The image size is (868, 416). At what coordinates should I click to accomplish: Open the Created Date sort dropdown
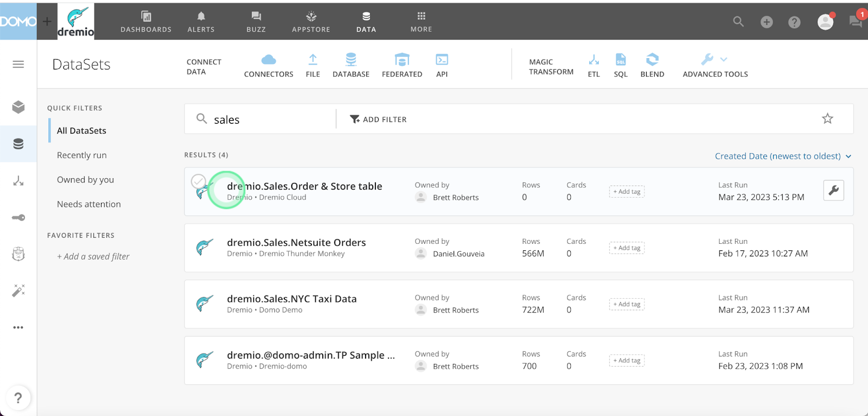pyautogui.click(x=783, y=156)
